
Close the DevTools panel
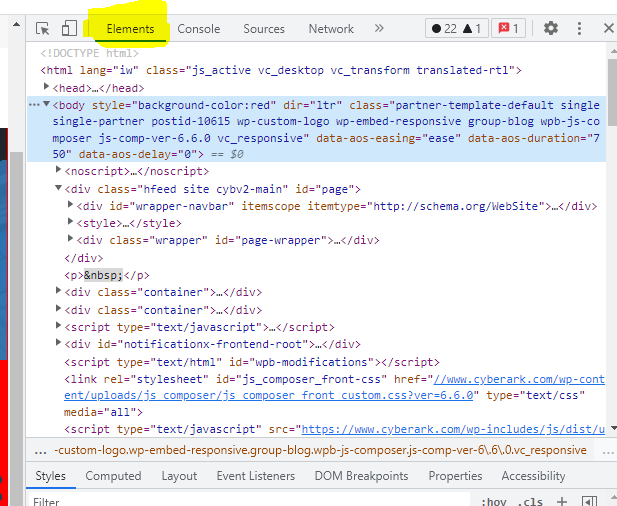(608, 28)
